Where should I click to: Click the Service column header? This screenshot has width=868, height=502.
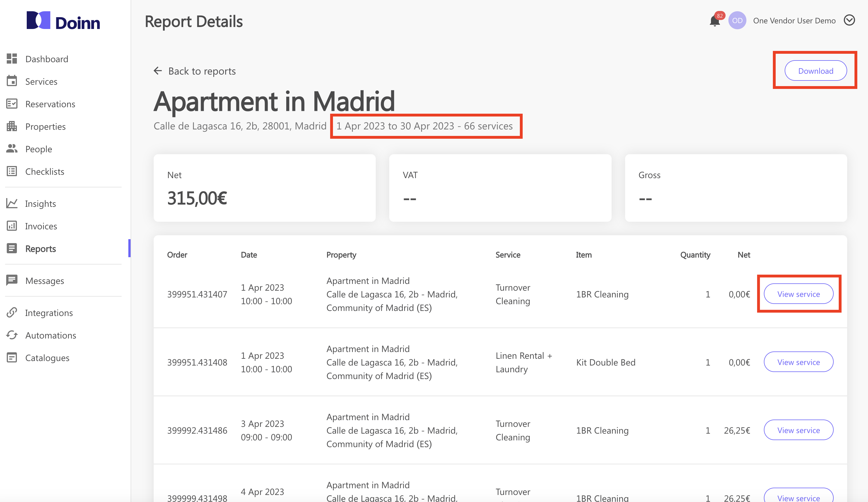click(x=508, y=255)
